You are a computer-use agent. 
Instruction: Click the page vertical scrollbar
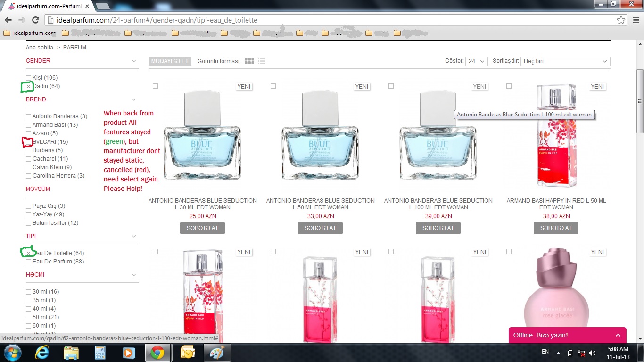coord(640,101)
